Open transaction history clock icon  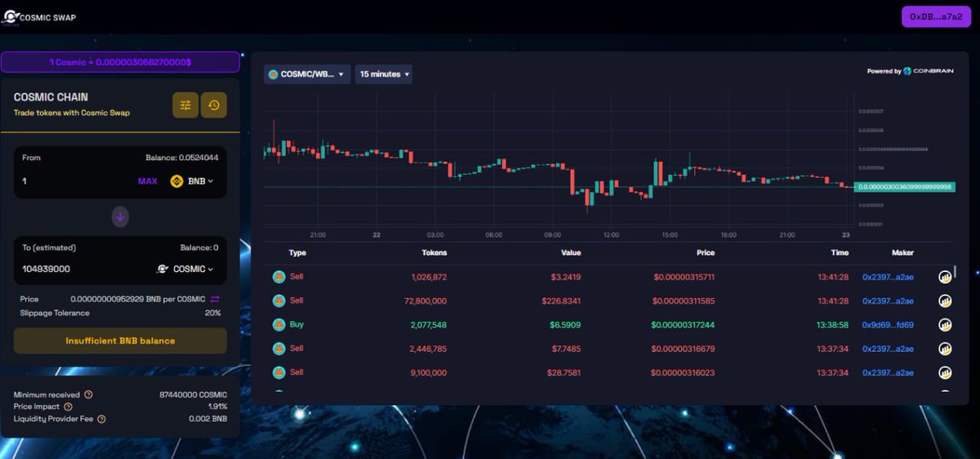(x=214, y=105)
